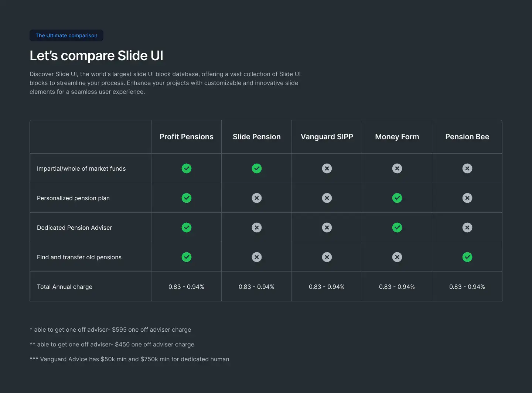Click the Total Annual charge row label
532x393 pixels.
tap(65, 287)
